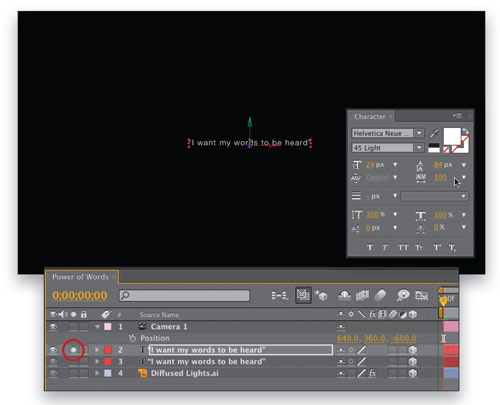Enable Motion Blur for the composition
Image resolution: width=500 pixels, height=405 pixels.
380,295
